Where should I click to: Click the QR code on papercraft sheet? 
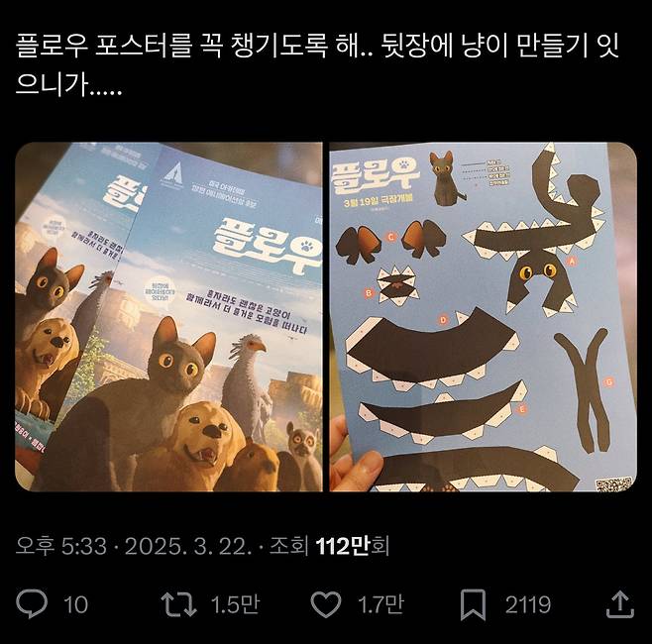coord(613,483)
